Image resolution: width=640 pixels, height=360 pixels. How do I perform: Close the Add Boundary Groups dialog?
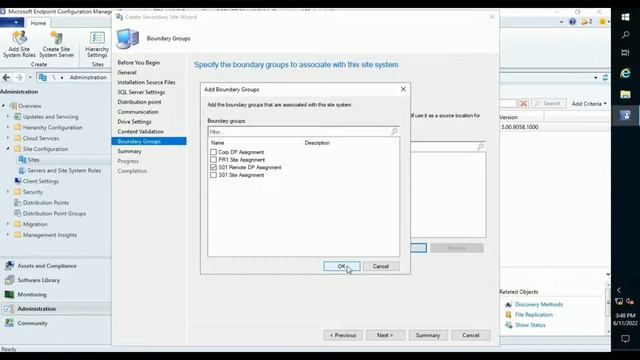click(403, 89)
